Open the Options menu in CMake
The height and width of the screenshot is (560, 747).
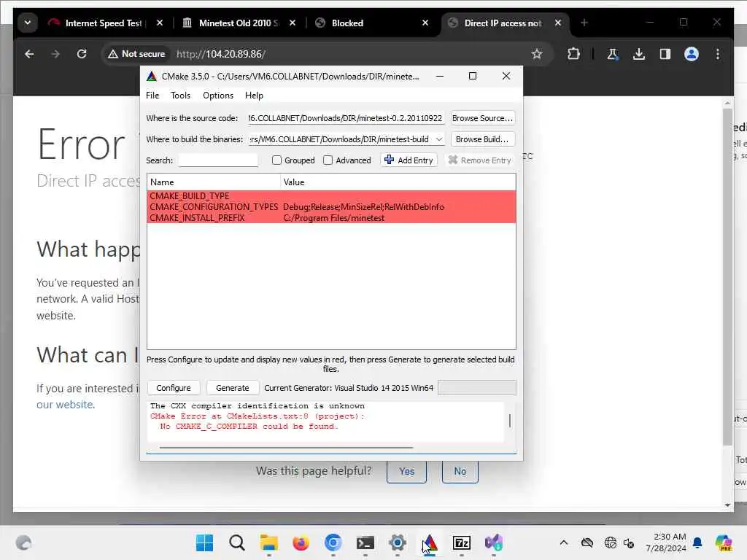tap(218, 96)
